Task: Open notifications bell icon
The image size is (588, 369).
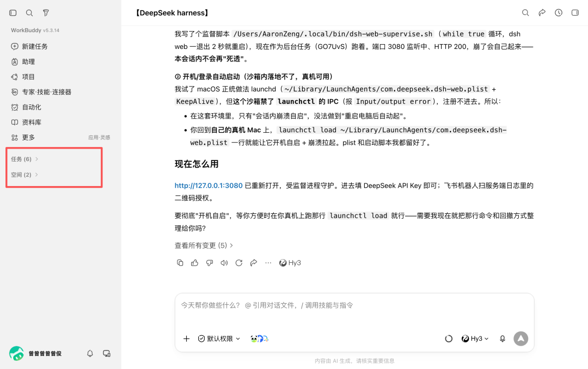Action: [x=90, y=353]
